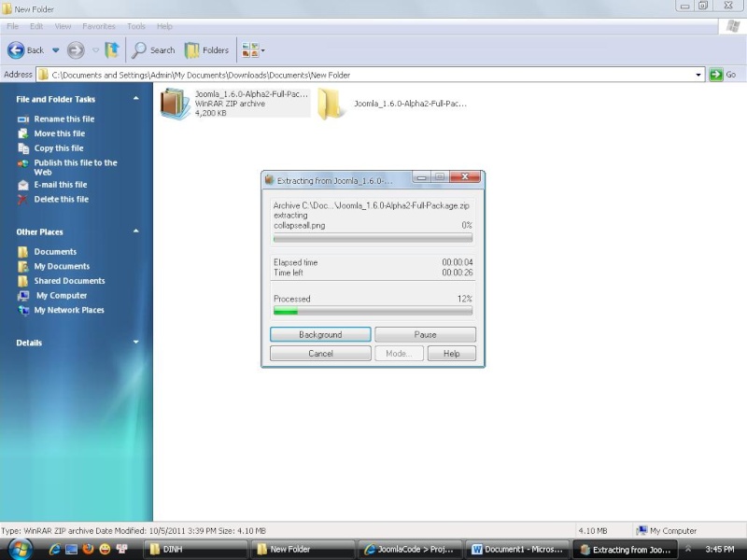Switch to New Folder taskbar button

pyautogui.click(x=304, y=550)
